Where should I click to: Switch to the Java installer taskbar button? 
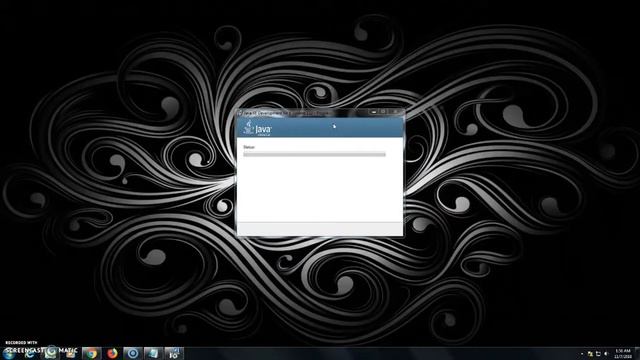tap(173, 353)
